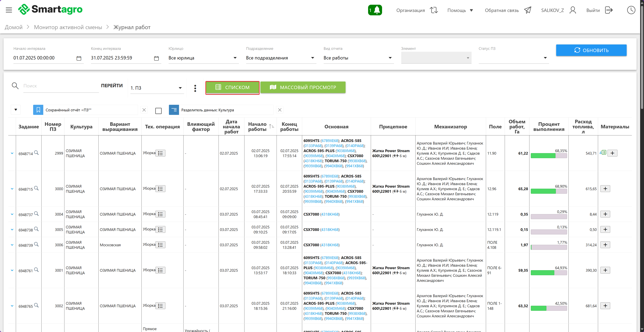
Task: Switch to МАССОВЫЙ ПРОСМОТР view
Action: point(303,87)
